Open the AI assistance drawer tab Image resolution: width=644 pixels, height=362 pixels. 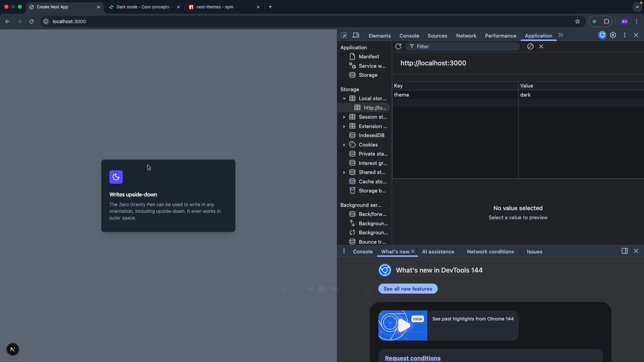click(x=438, y=252)
